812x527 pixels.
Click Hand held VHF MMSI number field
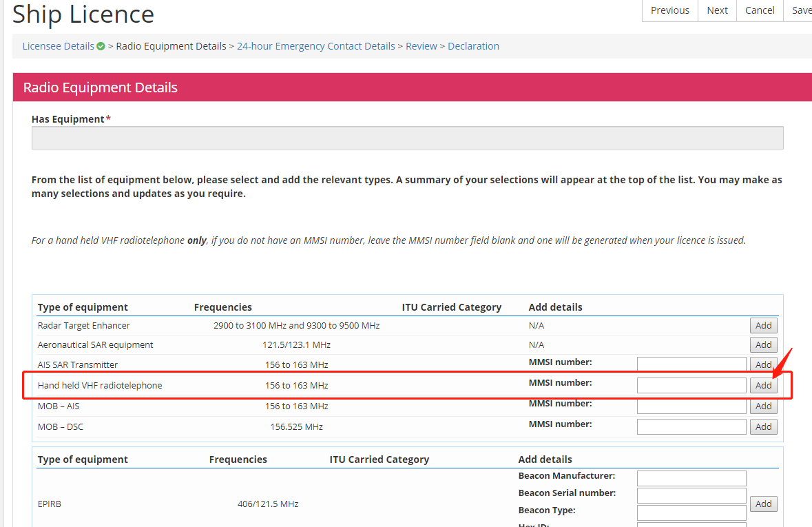[691, 385]
